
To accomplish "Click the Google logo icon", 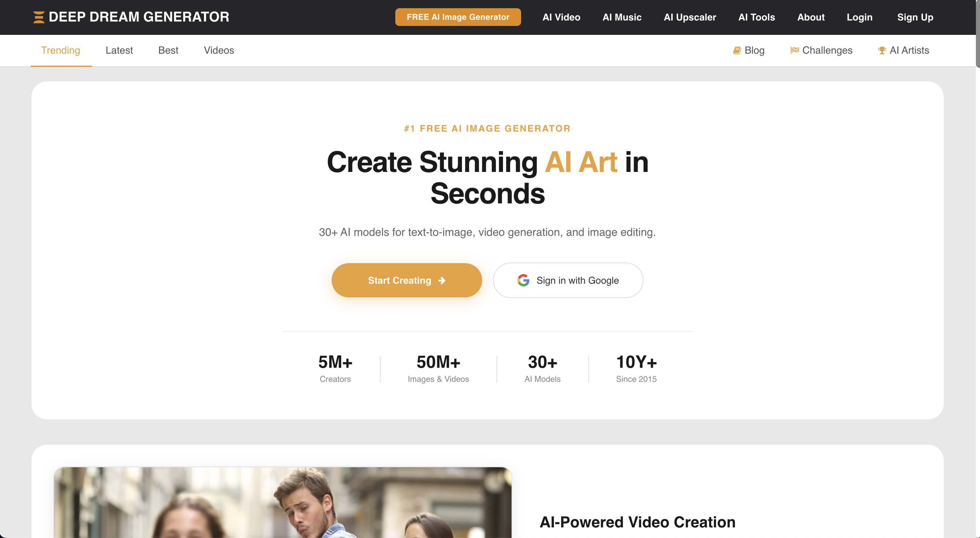I will tap(523, 280).
